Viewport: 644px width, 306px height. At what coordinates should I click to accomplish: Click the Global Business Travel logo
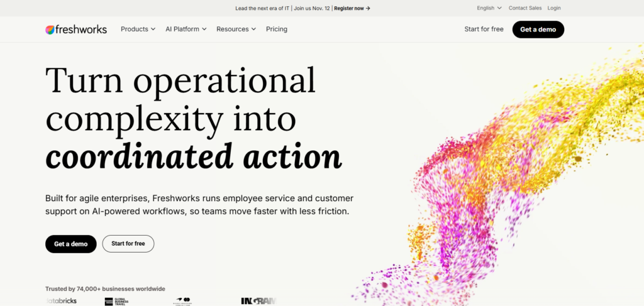(x=116, y=302)
